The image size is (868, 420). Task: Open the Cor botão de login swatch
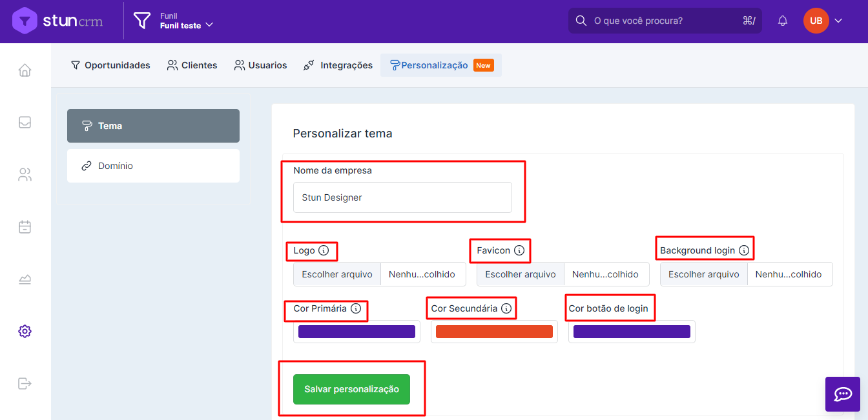click(x=632, y=332)
